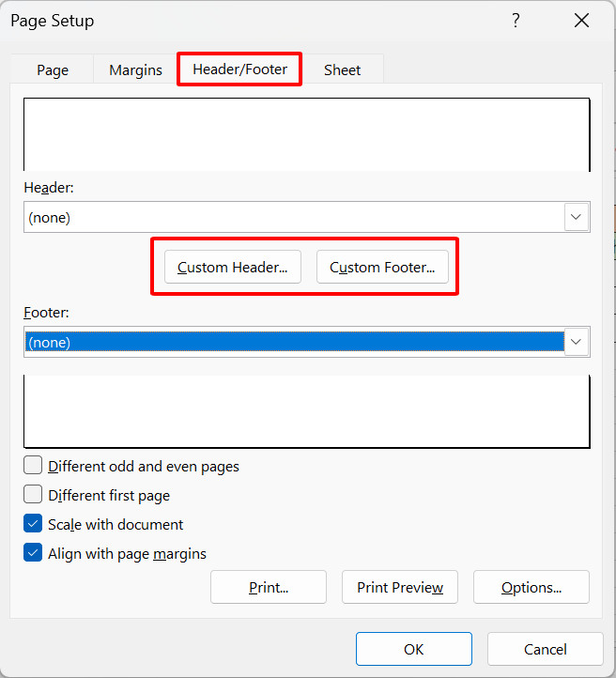Enable Different odd and even pages

[33, 466]
